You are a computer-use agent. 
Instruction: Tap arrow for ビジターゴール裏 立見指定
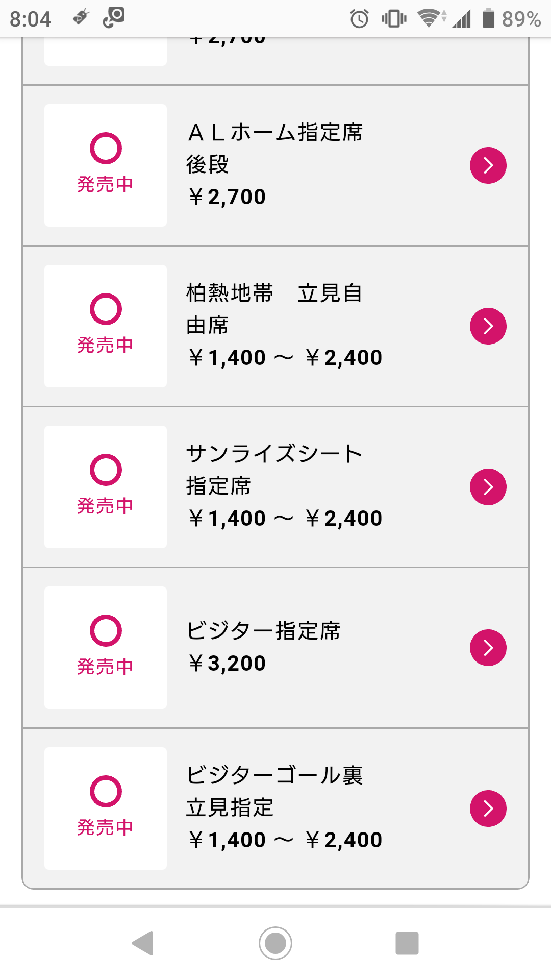[x=488, y=808]
